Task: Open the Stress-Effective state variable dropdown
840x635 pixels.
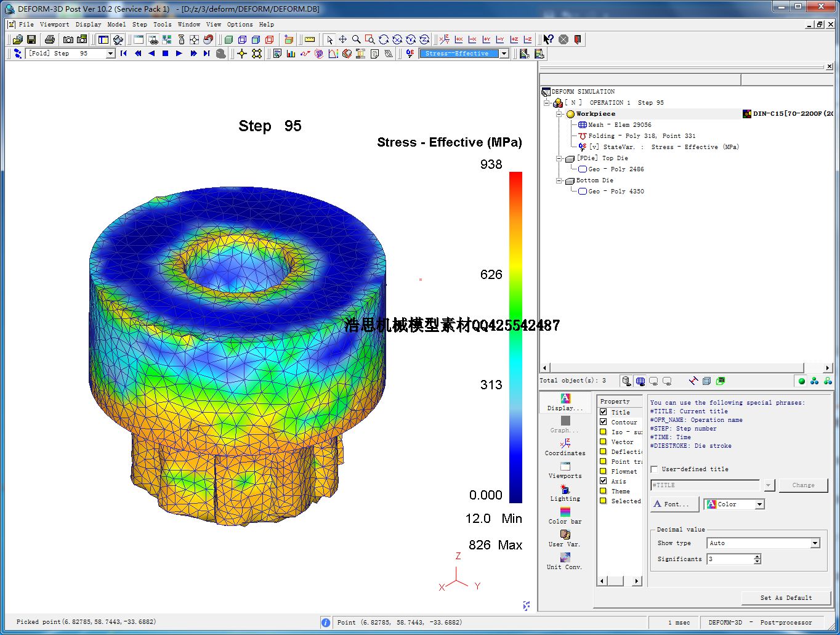Action: click(x=504, y=54)
